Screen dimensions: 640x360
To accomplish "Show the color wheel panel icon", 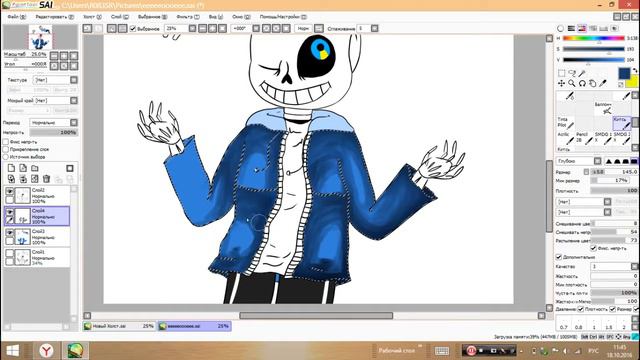I will tap(560, 28).
